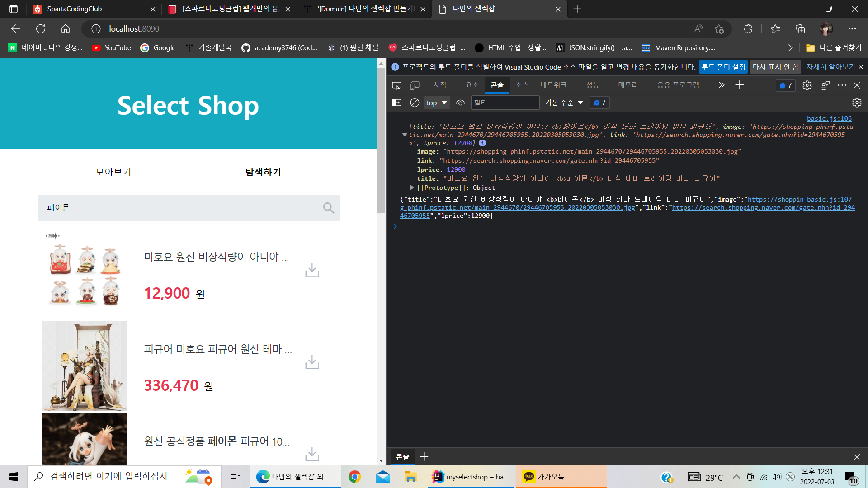Open the YouTube bookmark

click(x=111, y=48)
